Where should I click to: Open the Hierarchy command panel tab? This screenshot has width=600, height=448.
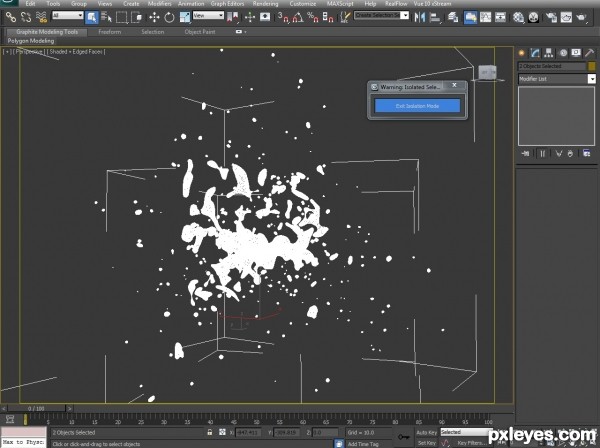pyautogui.click(x=549, y=53)
